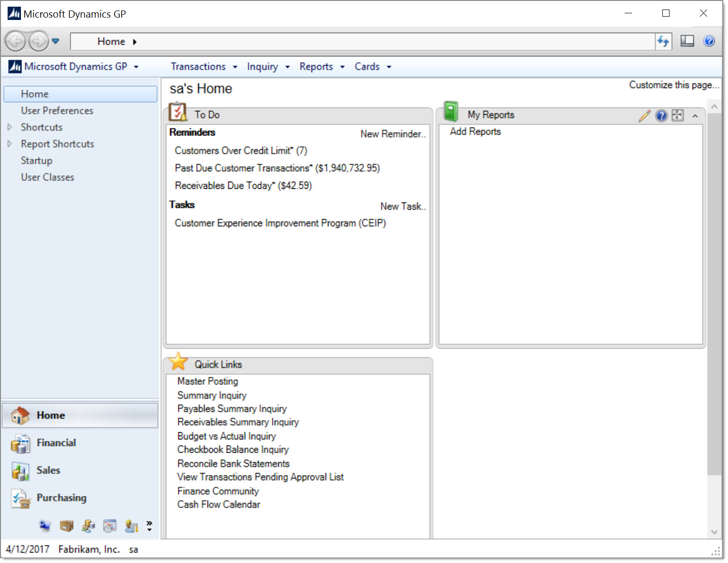Image resolution: width=728 pixels, height=563 pixels.
Task: Open Reconcile Bank Statements quick link
Action: (x=233, y=464)
